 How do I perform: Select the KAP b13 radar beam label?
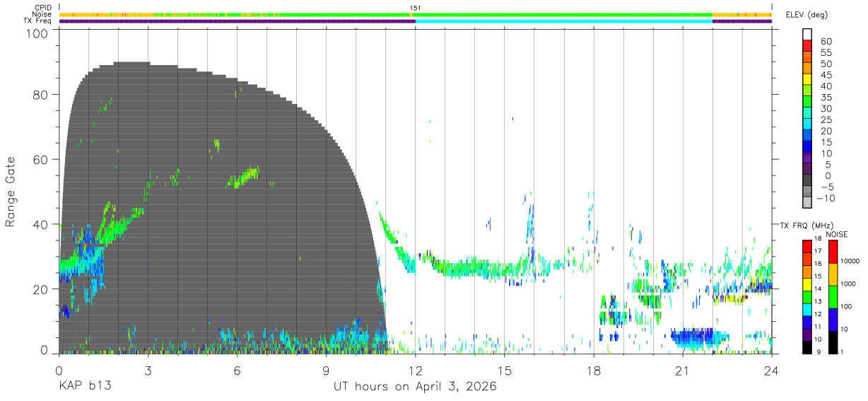point(84,387)
